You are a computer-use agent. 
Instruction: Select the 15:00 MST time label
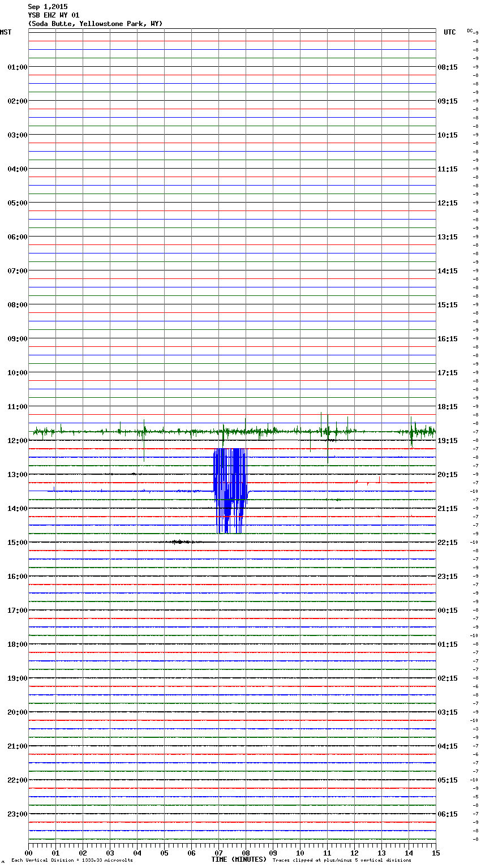[18, 543]
